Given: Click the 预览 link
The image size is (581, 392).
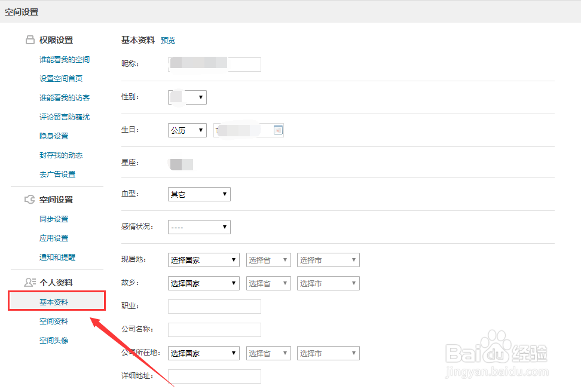Looking at the screenshot, I should point(168,40).
